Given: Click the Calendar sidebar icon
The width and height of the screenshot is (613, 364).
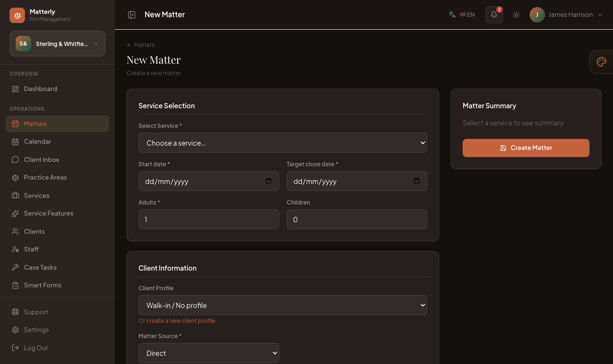Looking at the screenshot, I should click(15, 142).
